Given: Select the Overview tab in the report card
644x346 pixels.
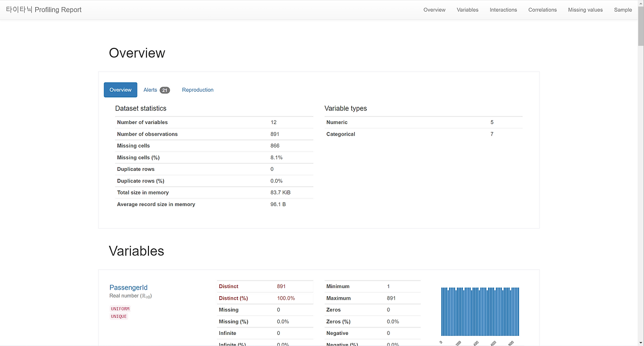Looking at the screenshot, I should click(x=120, y=90).
